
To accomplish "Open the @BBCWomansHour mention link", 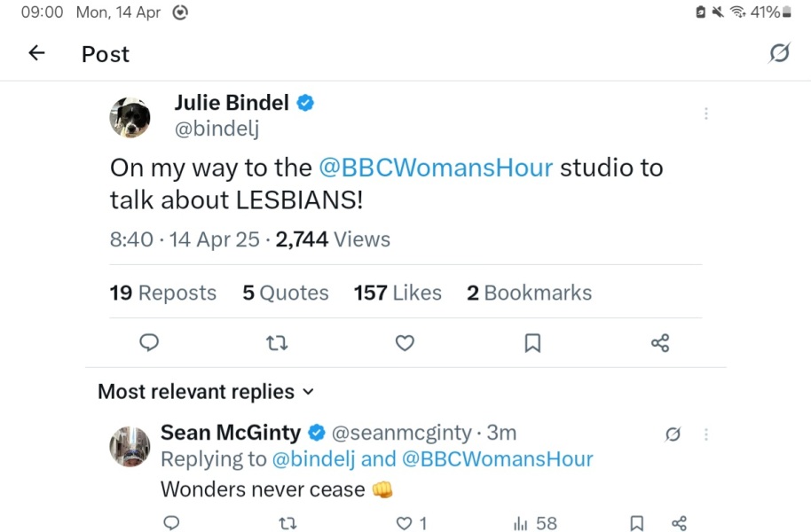I will 437,168.
